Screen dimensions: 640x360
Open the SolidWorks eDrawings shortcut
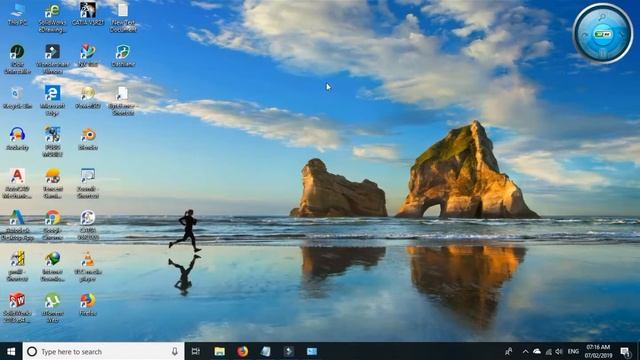pos(52,18)
